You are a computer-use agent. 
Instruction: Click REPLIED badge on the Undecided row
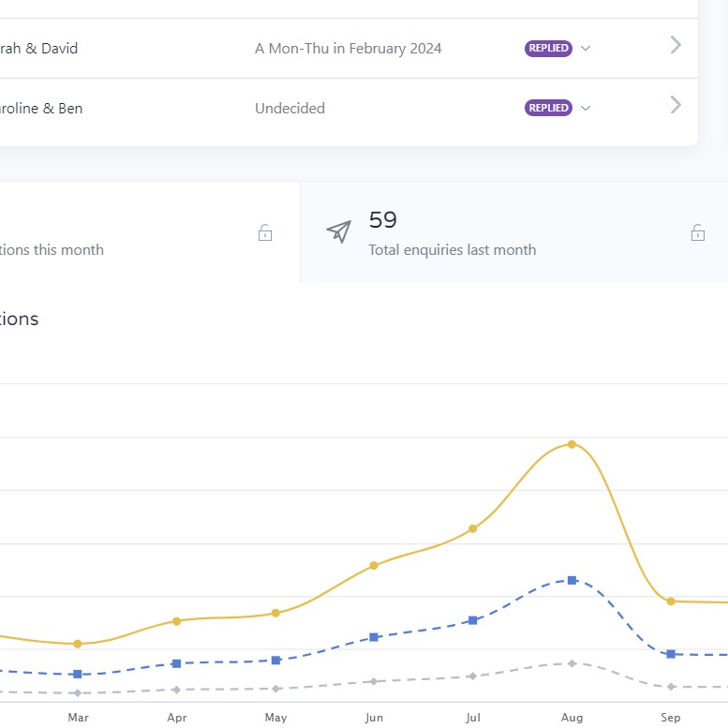(548, 108)
